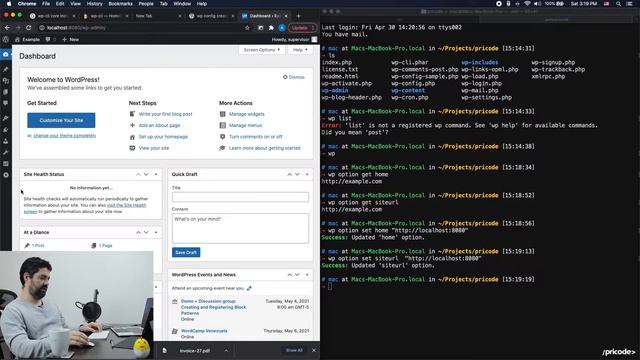This screenshot has width=640, height=360.
Task: Click the Chrome back arrow
Action: (x=7, y=28)
